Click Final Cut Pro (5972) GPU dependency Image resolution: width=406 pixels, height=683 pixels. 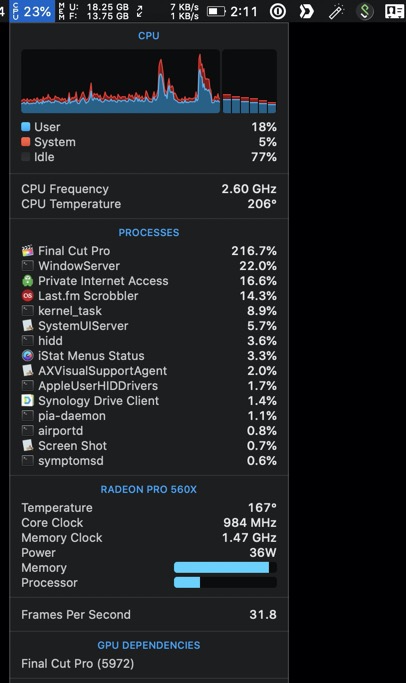(x=78, y=664)
